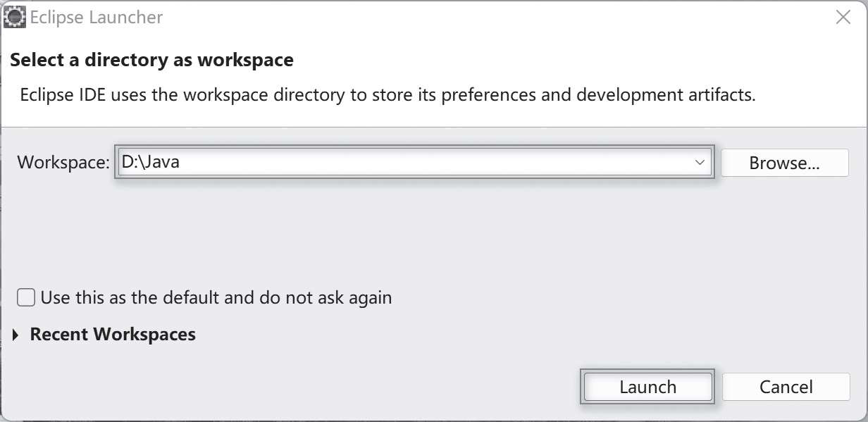The image size is (868, 422).
Task: Click the white header area right of the heading
Action: [x=564, y=60]
